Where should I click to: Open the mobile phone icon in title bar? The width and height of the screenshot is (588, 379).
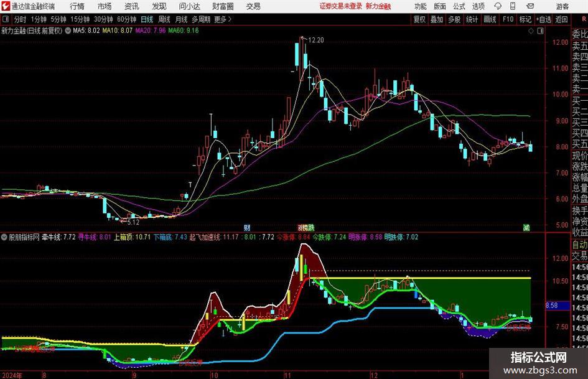(513, 6)
